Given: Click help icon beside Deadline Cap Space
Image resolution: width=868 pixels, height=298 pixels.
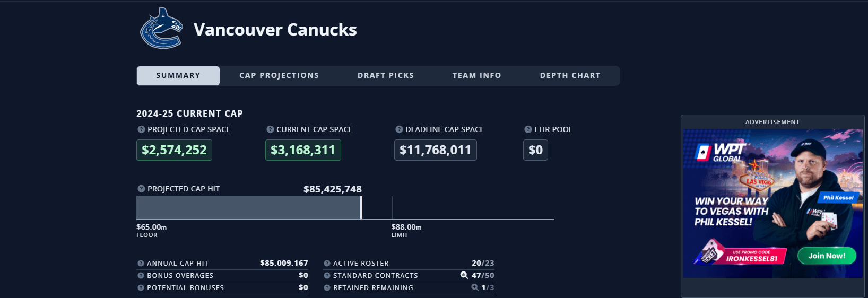Looking at the screenshot, I should (x=399, y=129).
